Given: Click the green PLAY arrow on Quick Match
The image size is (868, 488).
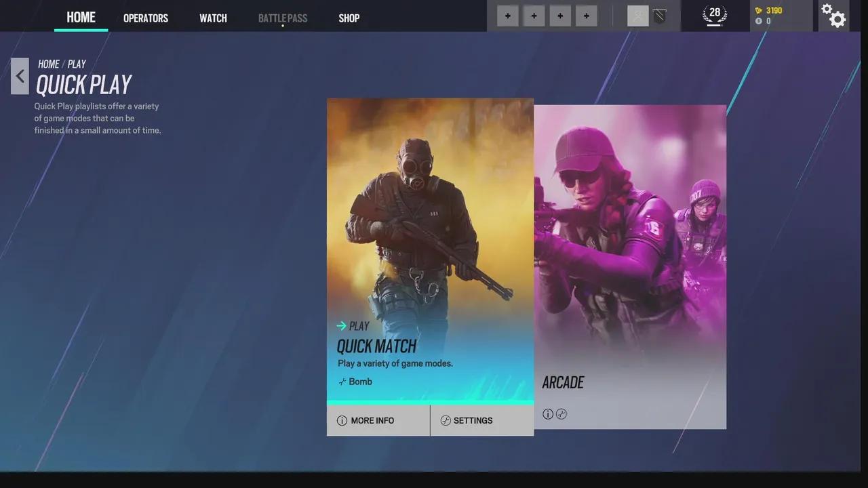Looking at the screenshot, I should tap(342, 326).
